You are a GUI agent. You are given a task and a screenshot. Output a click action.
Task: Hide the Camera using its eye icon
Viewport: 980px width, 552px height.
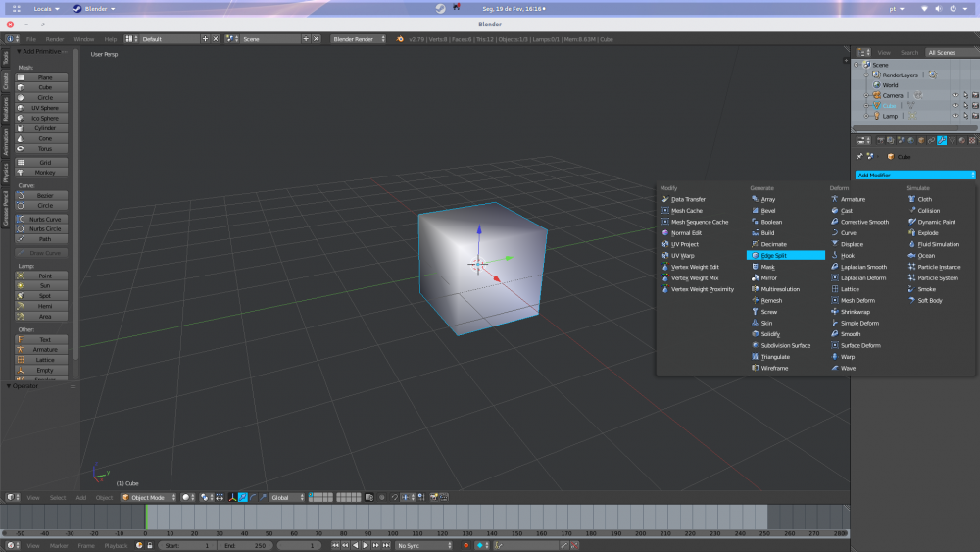tap(955, 95)
